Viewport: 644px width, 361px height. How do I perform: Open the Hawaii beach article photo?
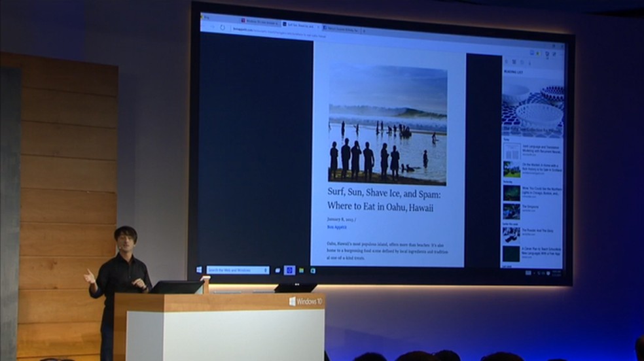(x=387, y=123)
